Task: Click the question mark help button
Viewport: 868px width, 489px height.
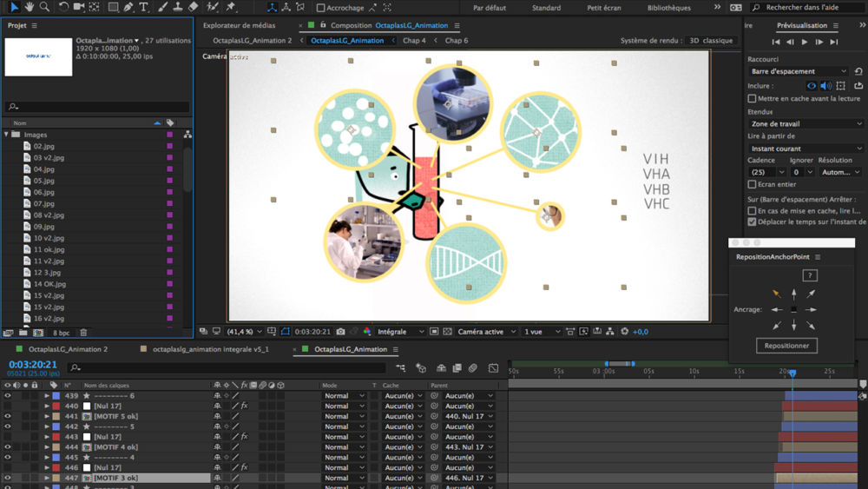Action: [809, 275]
